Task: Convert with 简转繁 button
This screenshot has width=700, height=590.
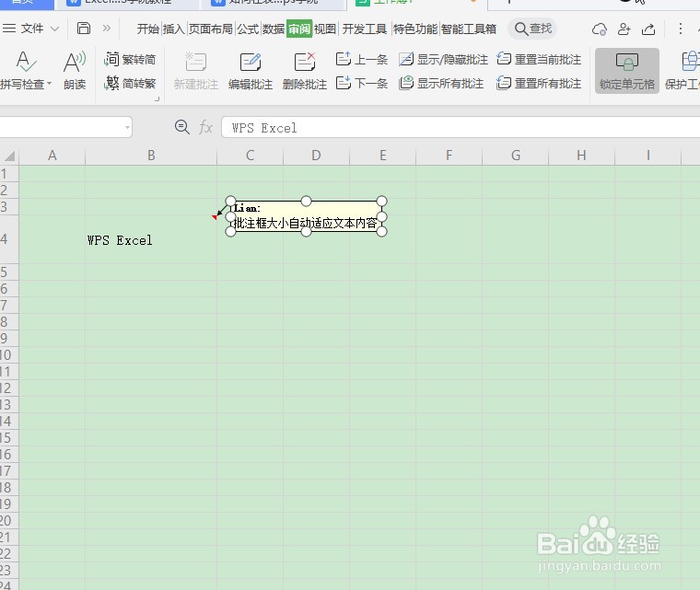Action: coord(130,84)
